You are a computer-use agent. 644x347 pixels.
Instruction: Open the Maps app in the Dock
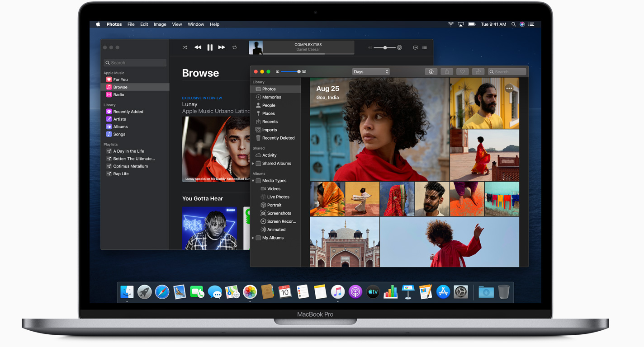232,292
